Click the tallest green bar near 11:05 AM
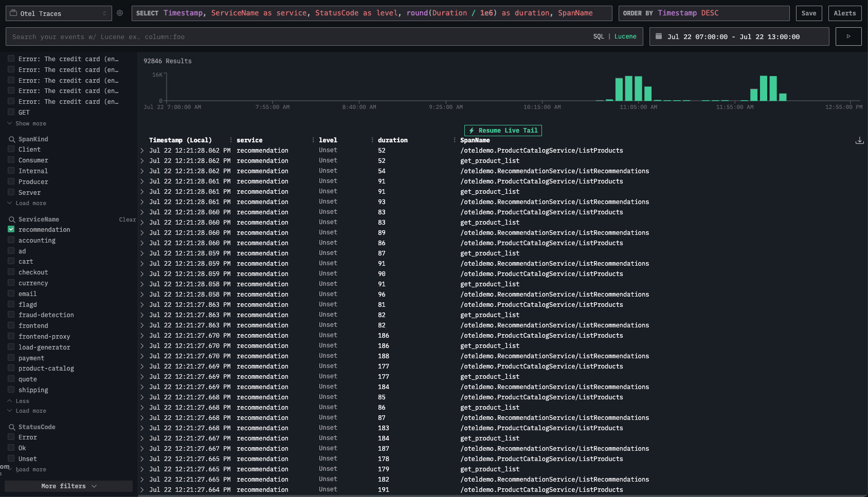 point(629,88)
